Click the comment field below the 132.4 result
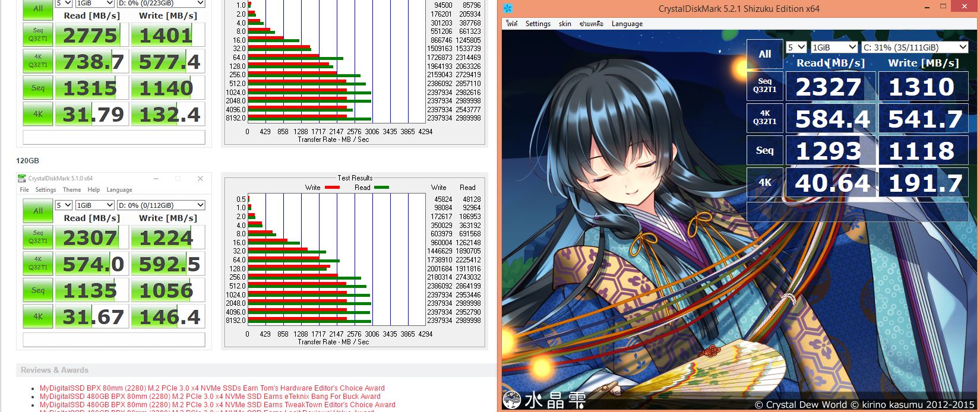Viewport: 980px width, 412px height. click(x=113, y=137)
